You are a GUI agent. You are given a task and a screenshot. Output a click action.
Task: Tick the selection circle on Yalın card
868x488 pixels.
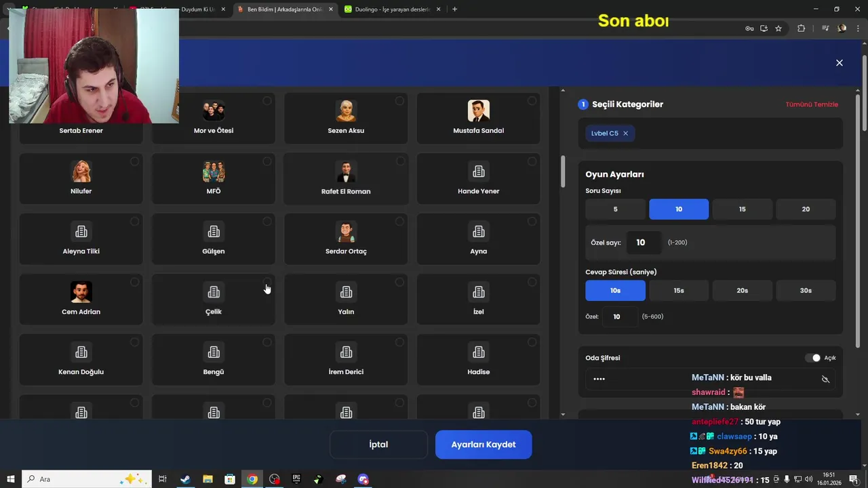pyautogui.click(x=399, y=282)
